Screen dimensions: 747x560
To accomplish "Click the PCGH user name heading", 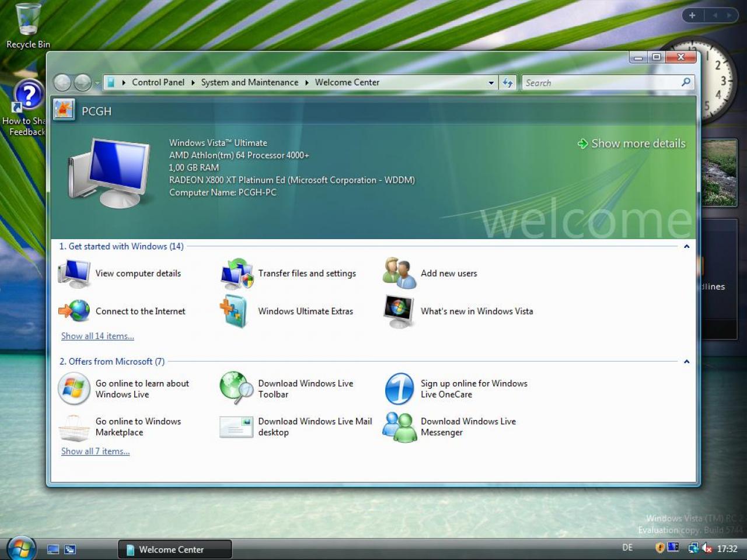I will click(96, 111).
